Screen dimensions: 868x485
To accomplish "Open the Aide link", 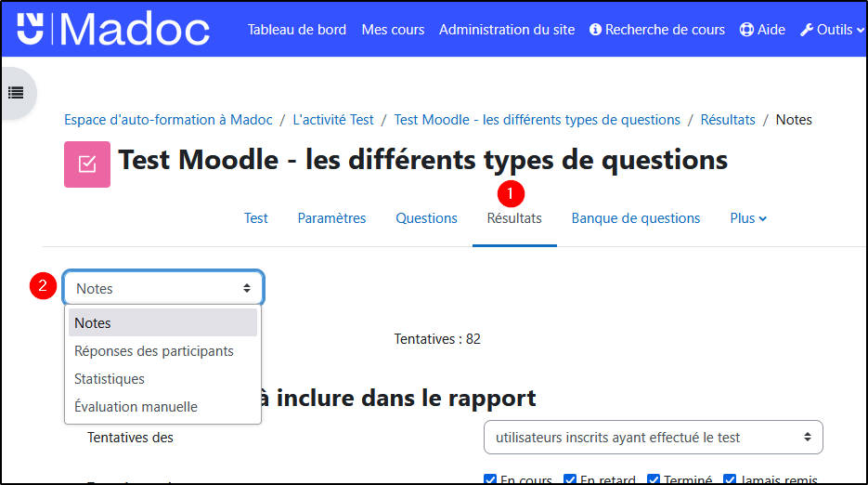I will (771, 30).
